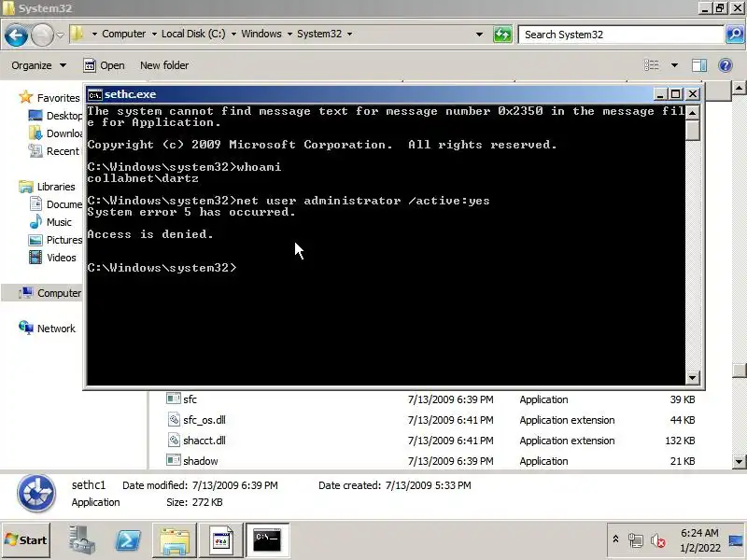This screenshot has width=747, height=560.
Task: Open the Organize menu
Action: [38, 65]
